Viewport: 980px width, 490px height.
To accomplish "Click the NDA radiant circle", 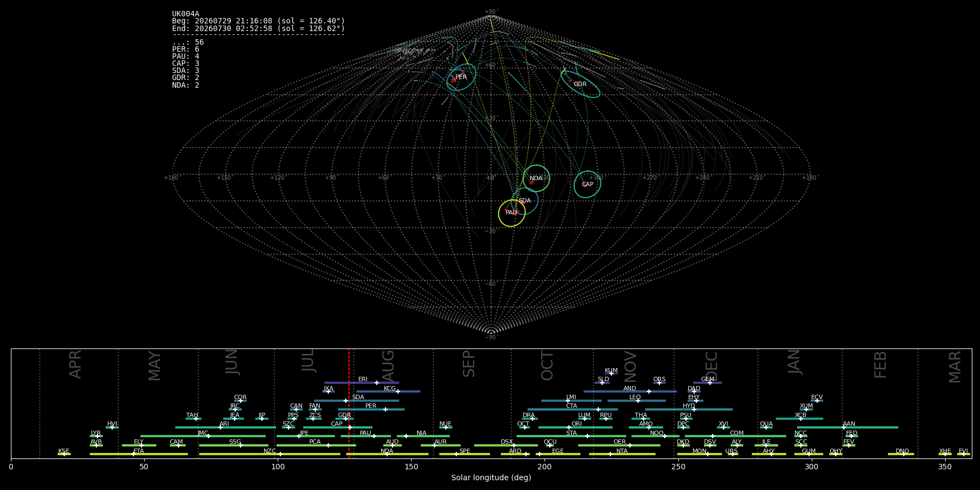I will pyautogui.click(x=536, y=178).
